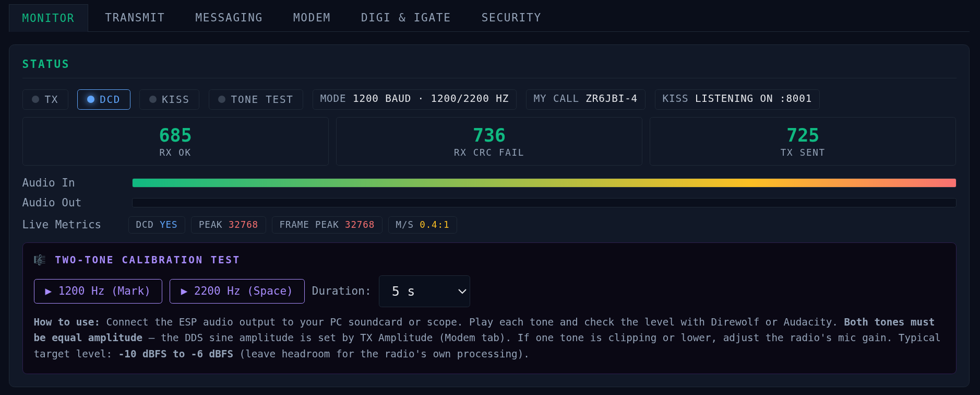
Task: Click the DCD YES live metric
Action: 157,225
